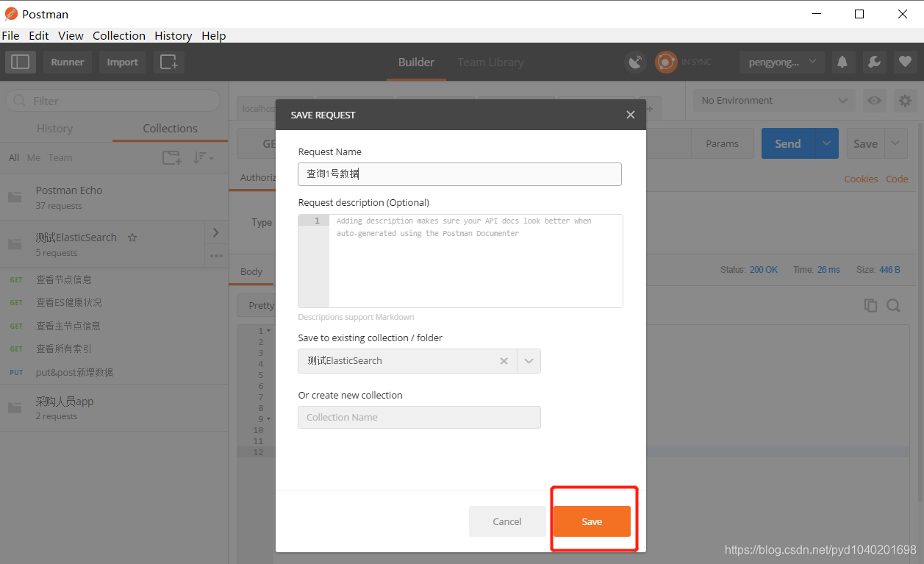
Task: Open the user account dropdown
Action: coord(781,63)
